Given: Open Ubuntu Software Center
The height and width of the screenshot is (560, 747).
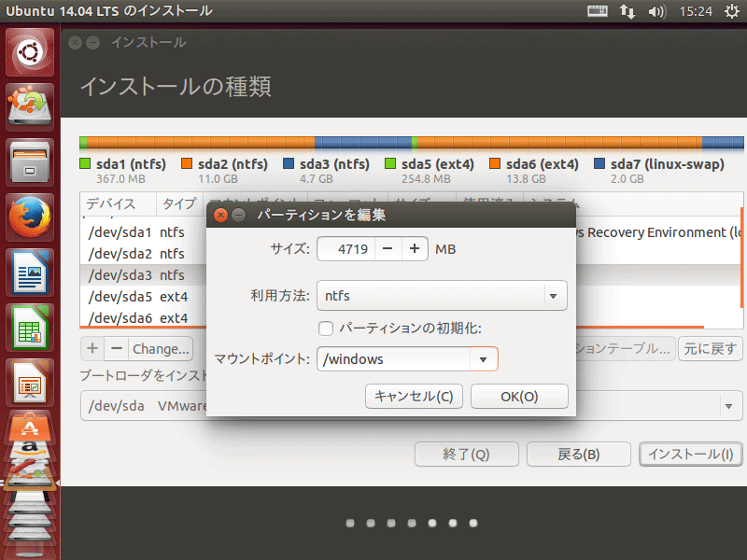Looking at the screenshot, I should click(x=30, y=427).
